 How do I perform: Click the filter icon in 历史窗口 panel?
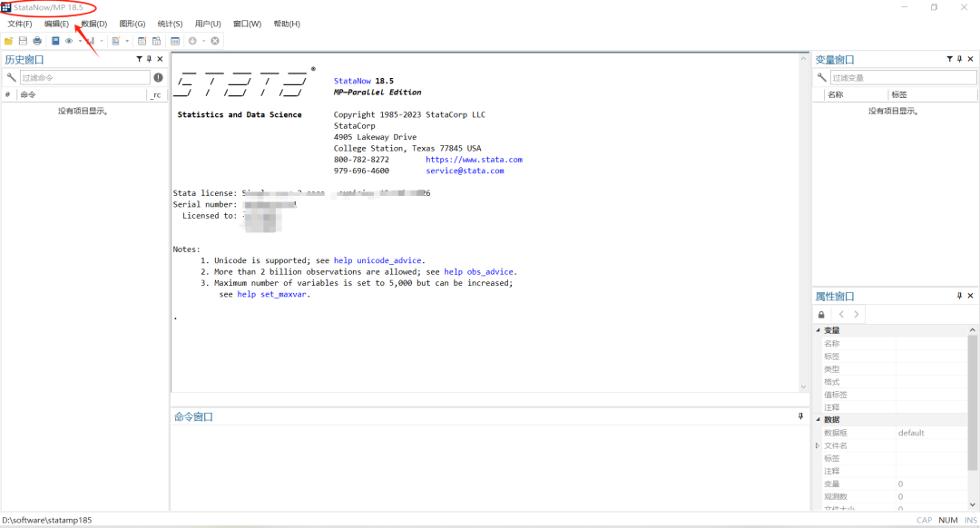click(x=139, y=58)
